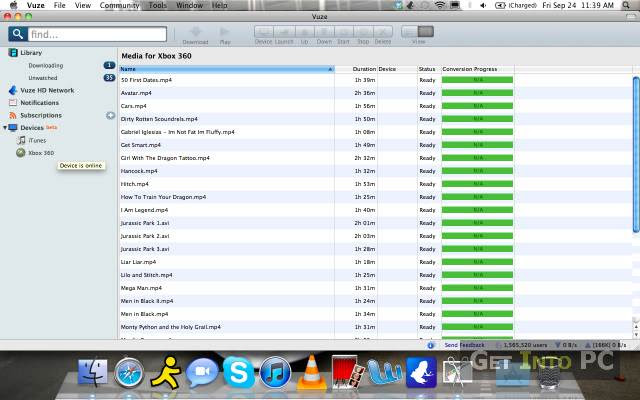Click the Send Feedback link
640x400 pixels.
point(464,345)
